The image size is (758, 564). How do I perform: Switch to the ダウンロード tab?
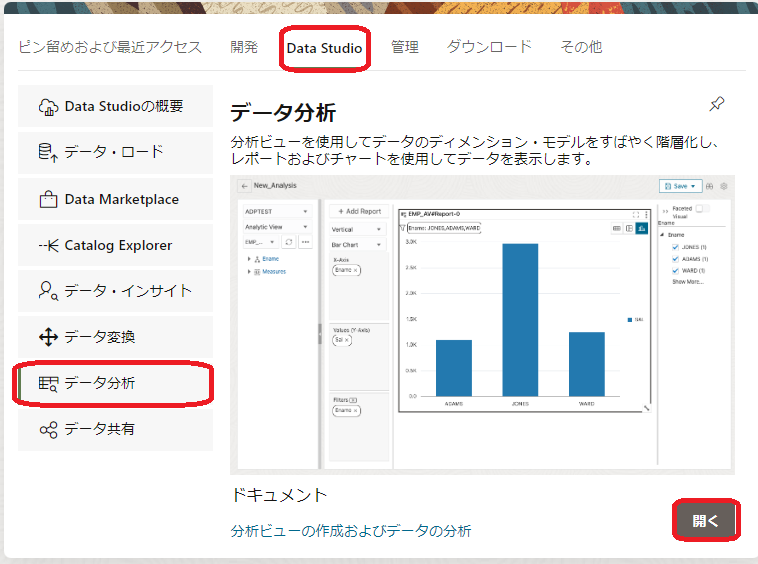click(489, 47)
